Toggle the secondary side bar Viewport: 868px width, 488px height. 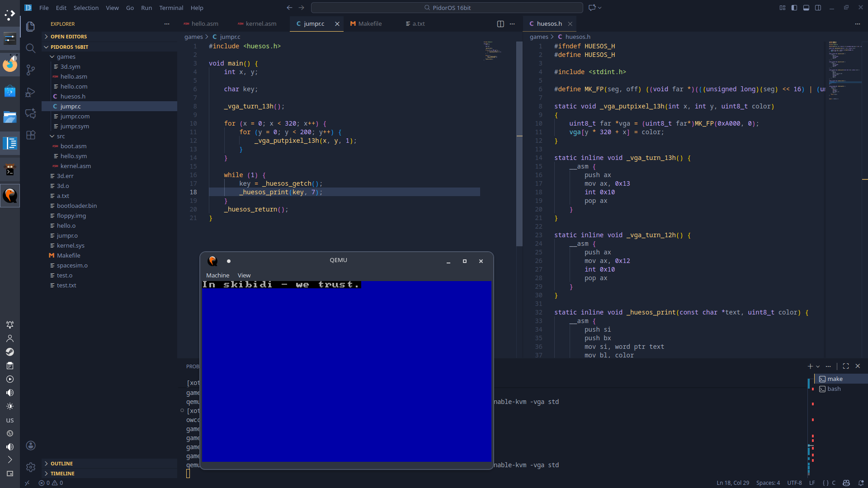coord(818,8)
